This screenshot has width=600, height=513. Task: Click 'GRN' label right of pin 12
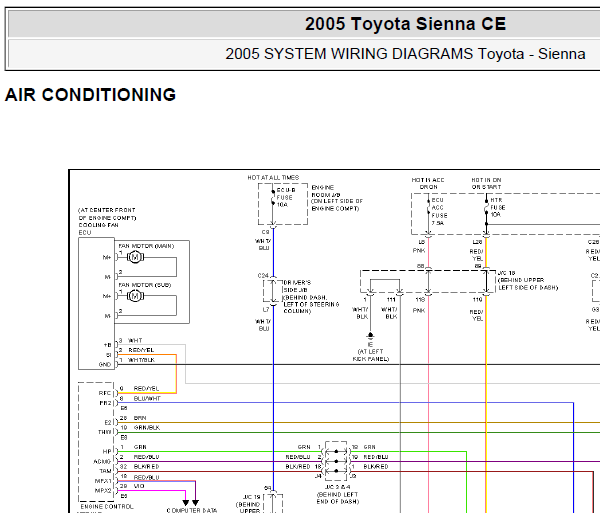pos(370,447)
